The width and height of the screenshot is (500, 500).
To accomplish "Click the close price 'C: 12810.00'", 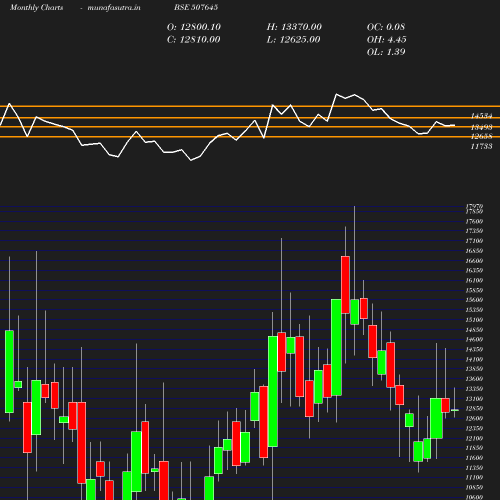I will tap(193, 40).
